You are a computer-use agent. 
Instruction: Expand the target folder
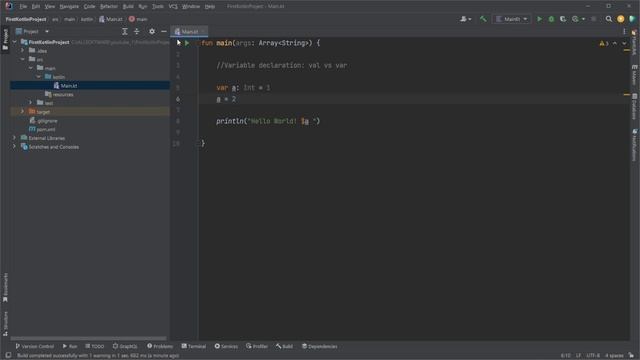pyautogui.click(x=23, y=111)
